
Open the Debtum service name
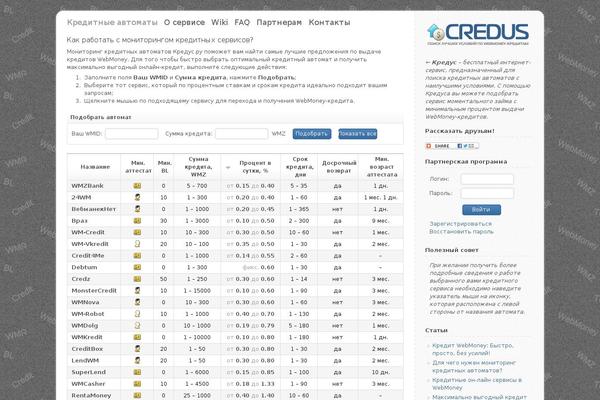pos(84,267)
